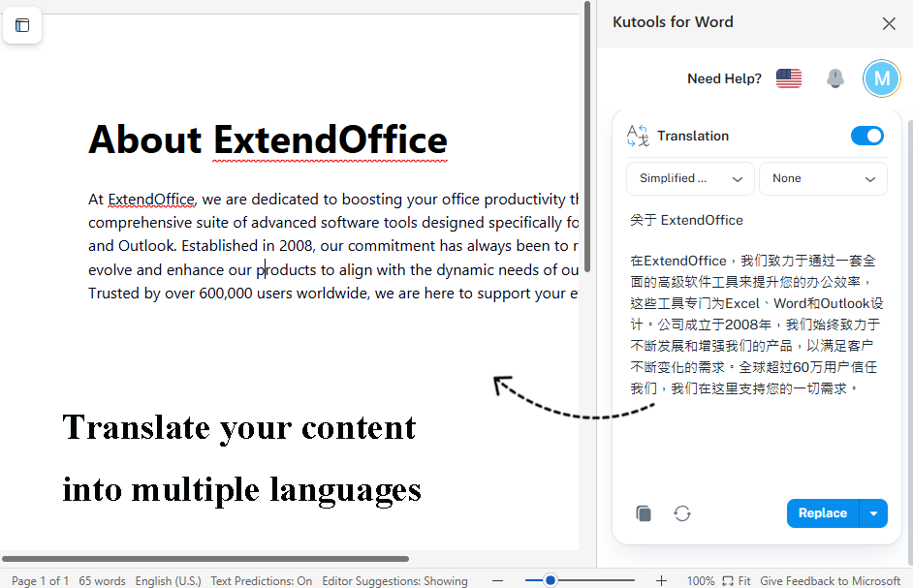Change interface language via US flag icon

tap(788, 78)
